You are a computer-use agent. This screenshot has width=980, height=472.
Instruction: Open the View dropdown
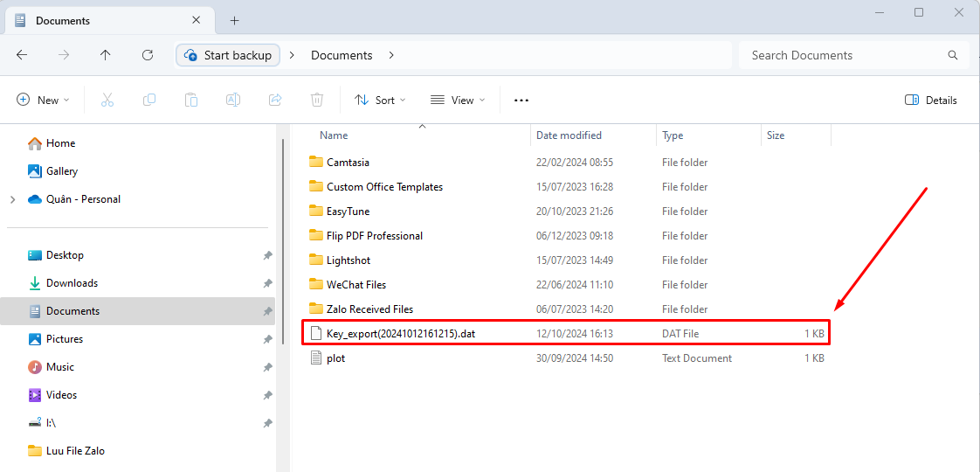coord(459,100)
